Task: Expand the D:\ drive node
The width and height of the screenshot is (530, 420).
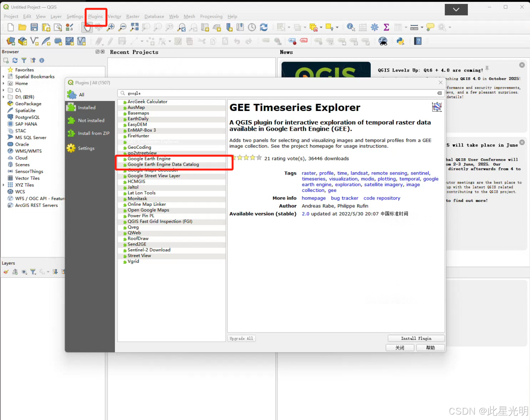Action: [3, 97]
